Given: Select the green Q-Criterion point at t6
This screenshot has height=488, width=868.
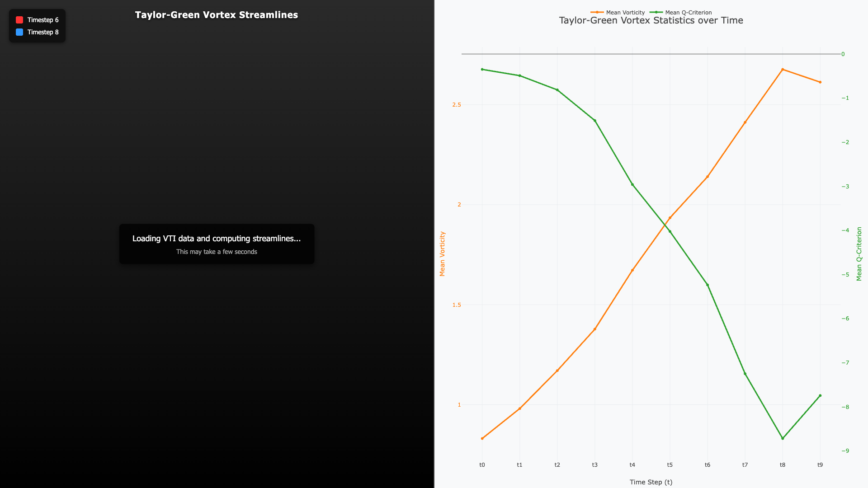Looking at the screenshot, I should click(708, 285).
